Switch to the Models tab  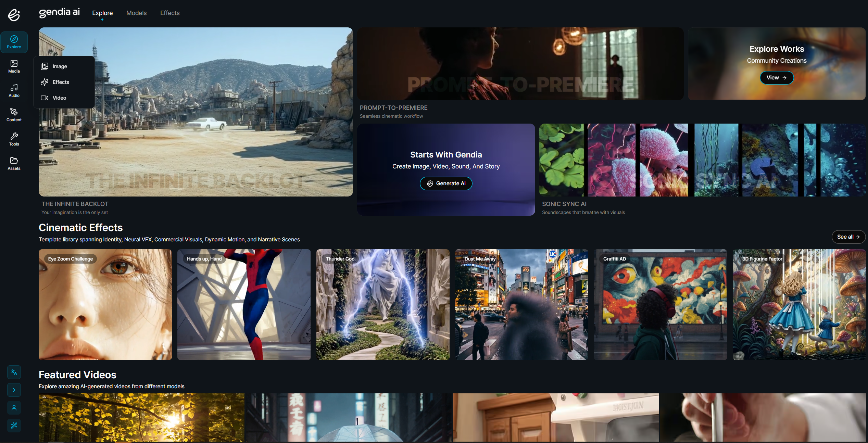coord(136,13)
